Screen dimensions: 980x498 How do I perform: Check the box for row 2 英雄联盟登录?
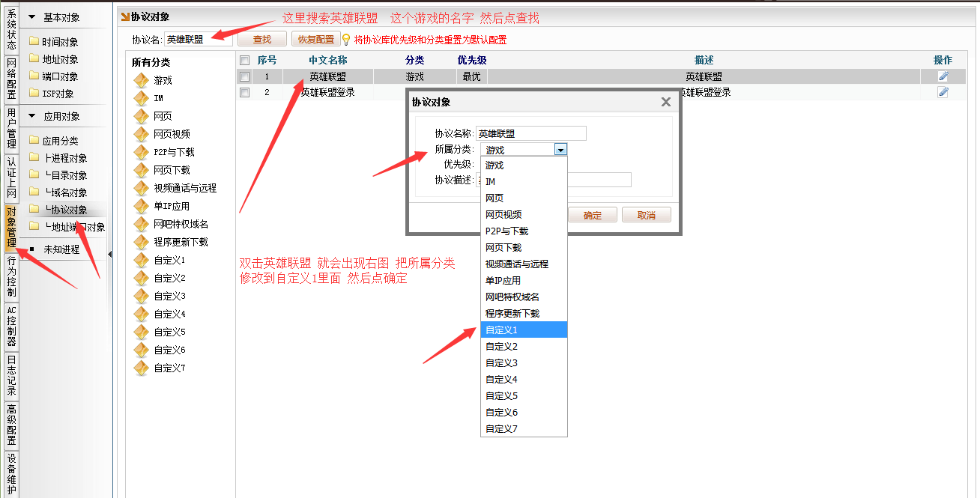[244, 92]
